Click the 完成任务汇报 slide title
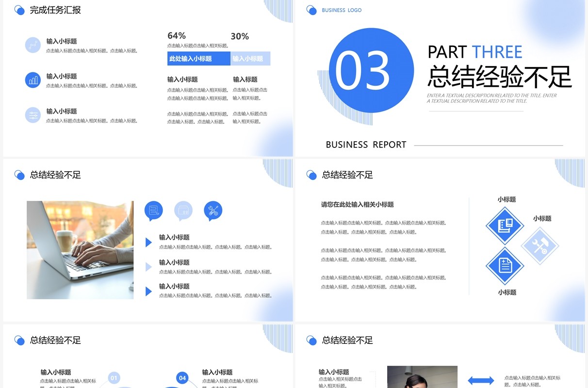Viewport: 588px width, 388px height. click(55, 10)
